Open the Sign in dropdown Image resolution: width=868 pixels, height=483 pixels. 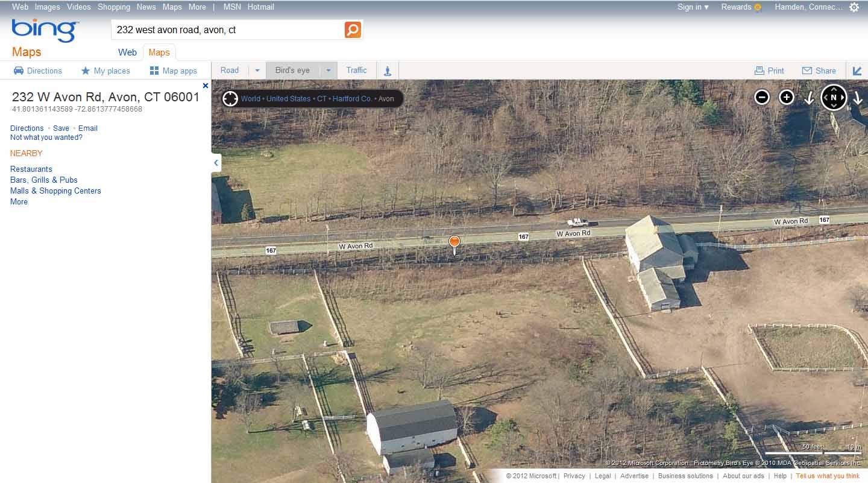[x=693, y=7]
